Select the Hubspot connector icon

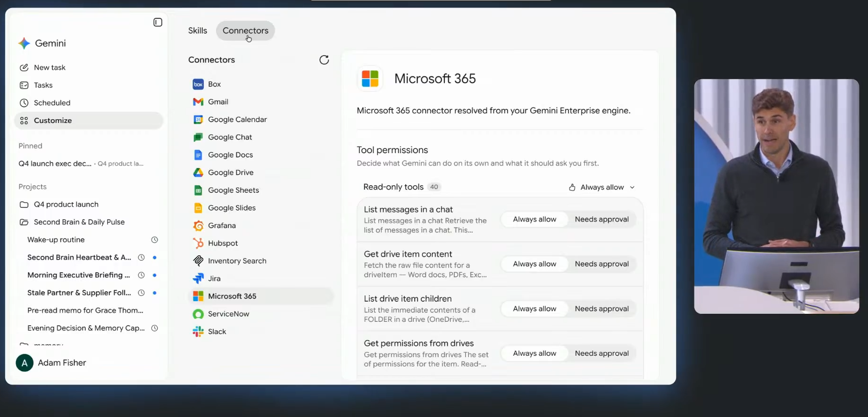(198, 243)
